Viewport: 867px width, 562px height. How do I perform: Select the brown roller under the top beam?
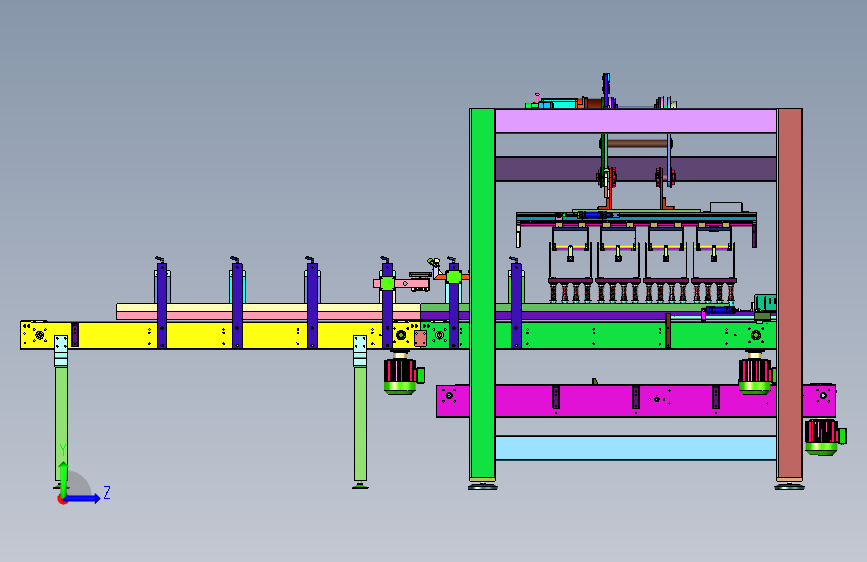pos(638,144)
